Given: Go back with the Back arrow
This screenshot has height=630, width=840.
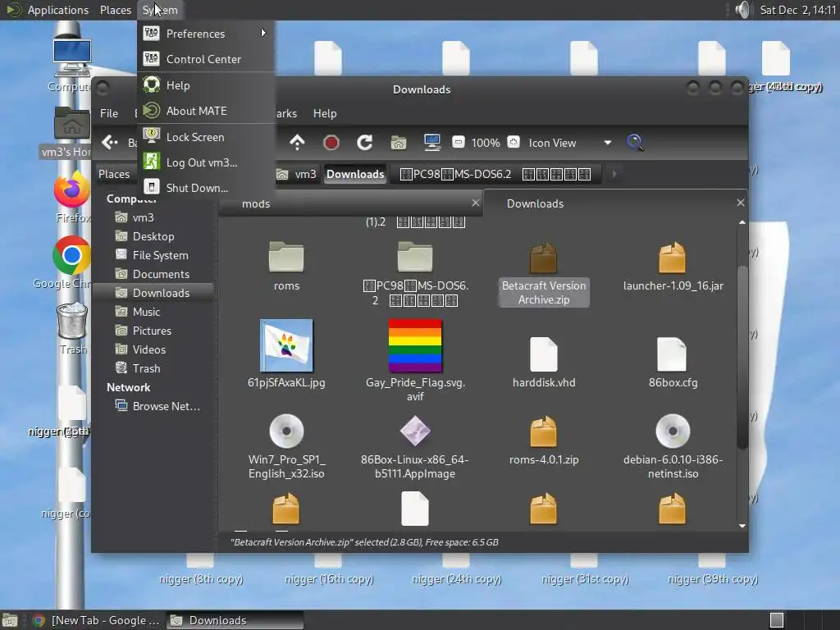Looking at the screenshot, I should 110,143.
